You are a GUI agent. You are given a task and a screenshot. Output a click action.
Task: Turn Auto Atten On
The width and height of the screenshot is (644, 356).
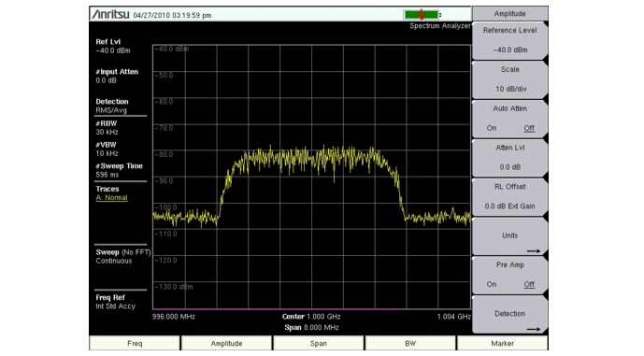click(x=492, y=128)
